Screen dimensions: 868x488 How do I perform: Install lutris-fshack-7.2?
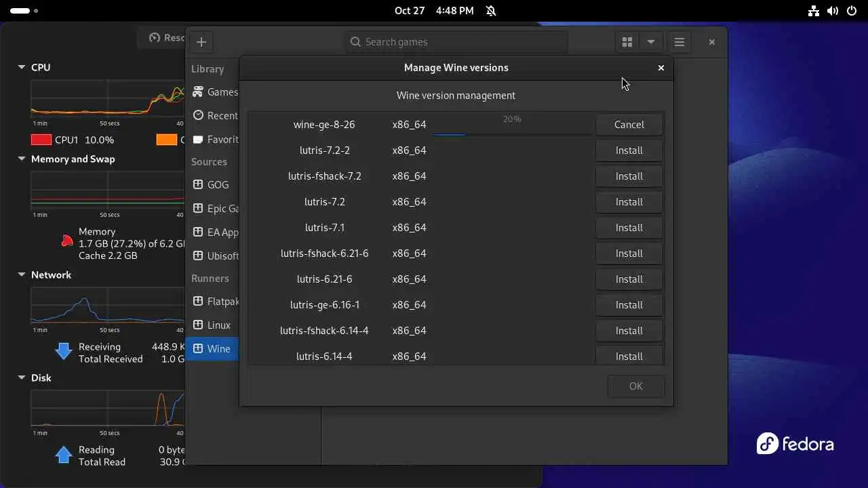(629, 176)
